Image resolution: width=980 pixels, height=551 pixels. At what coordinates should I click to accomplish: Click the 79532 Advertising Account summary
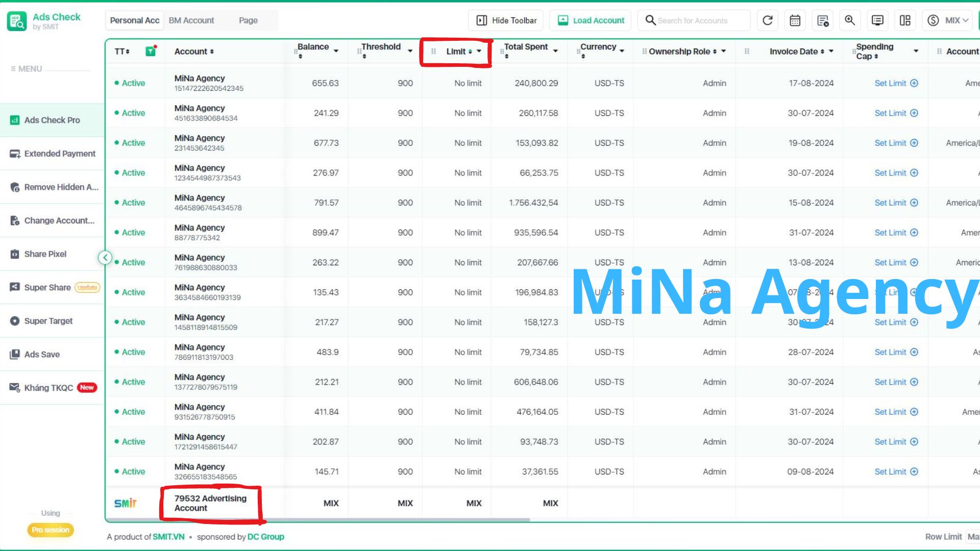click(210, 504)
